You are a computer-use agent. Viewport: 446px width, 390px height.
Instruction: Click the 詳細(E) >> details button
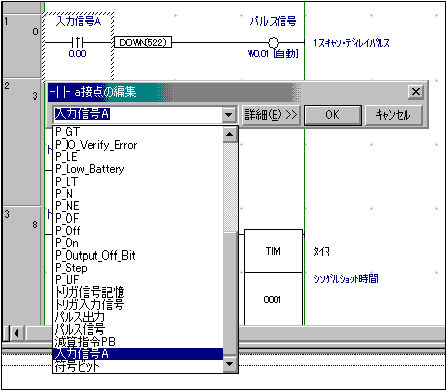[x=271, y=115]
